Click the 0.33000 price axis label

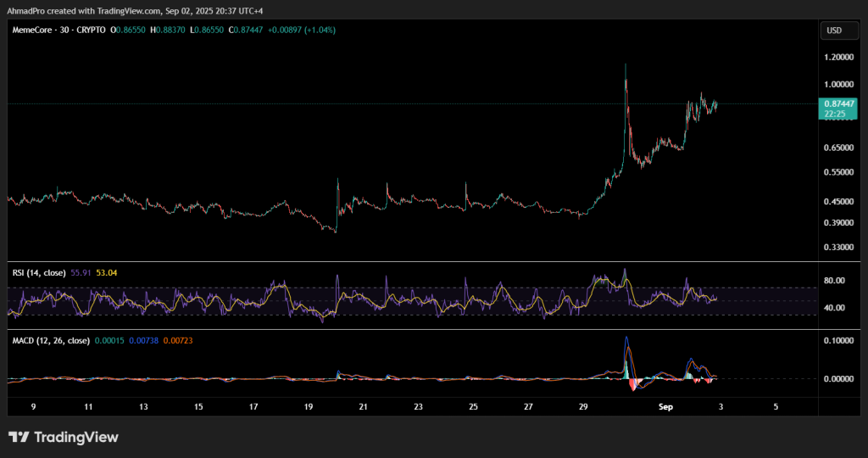837,248
